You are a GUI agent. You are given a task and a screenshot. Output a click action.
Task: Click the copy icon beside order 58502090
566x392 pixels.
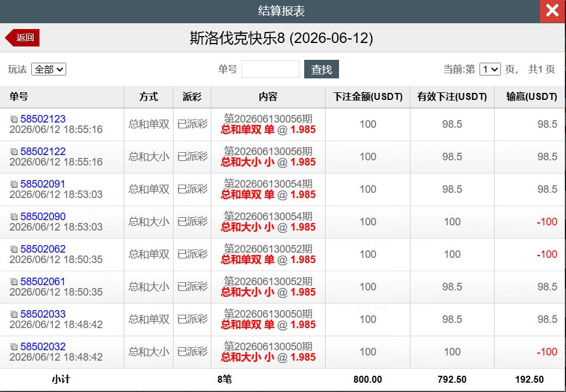point(14,216)
